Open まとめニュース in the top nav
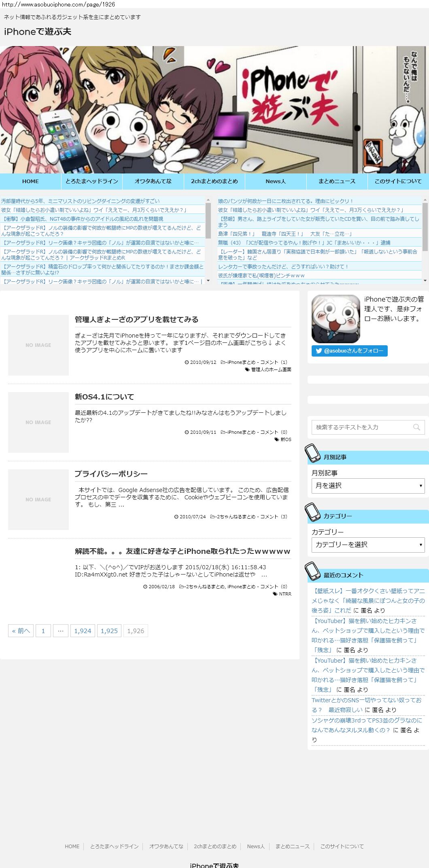 337,182
